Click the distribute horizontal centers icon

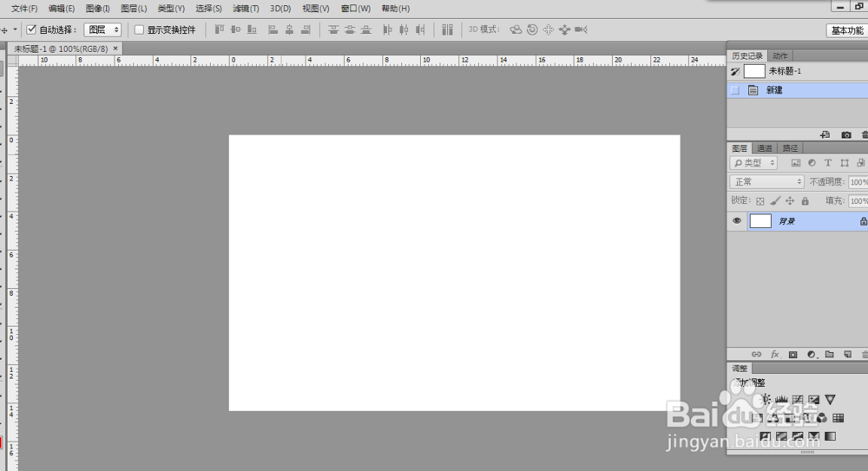(x=404, y=29)
